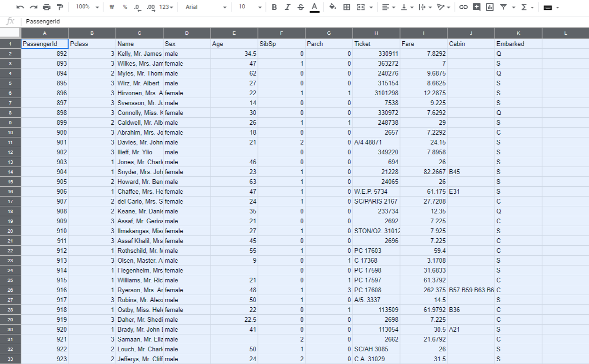Open horizontal align options

pos(388,7)
